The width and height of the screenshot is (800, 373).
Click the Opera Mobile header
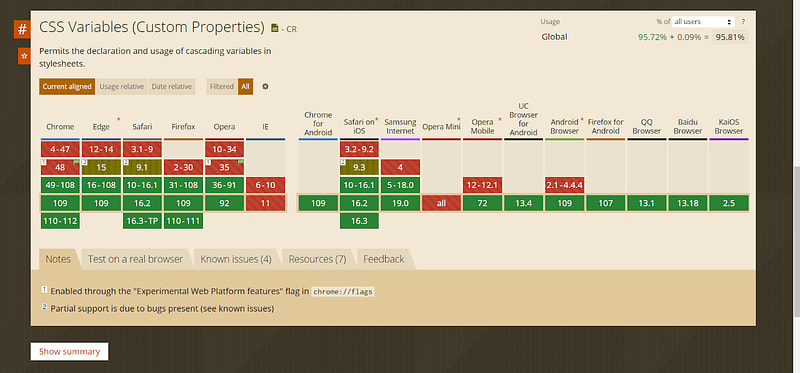coord(482,127)
